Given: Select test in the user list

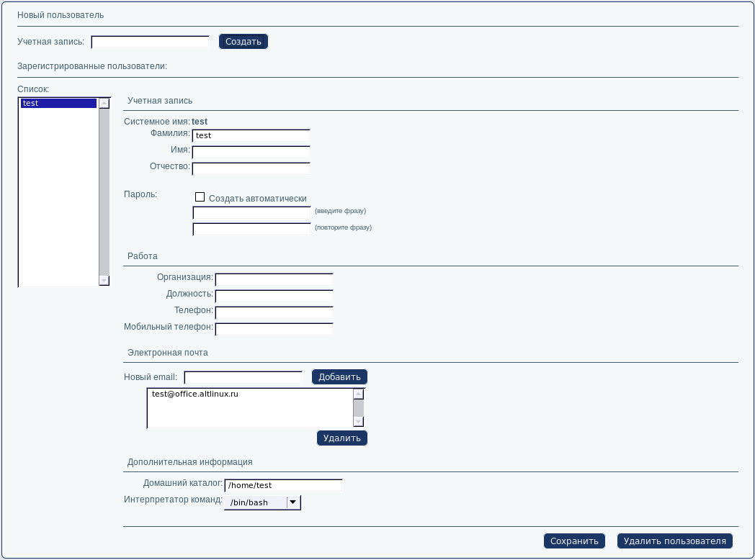Looking at the screenshot, I should tap(59, 104).
